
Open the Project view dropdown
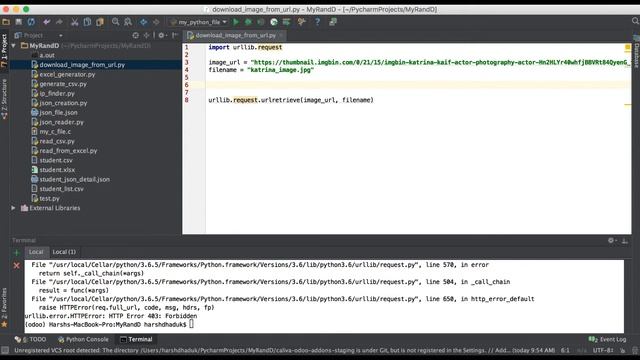(x=39, y=36)
